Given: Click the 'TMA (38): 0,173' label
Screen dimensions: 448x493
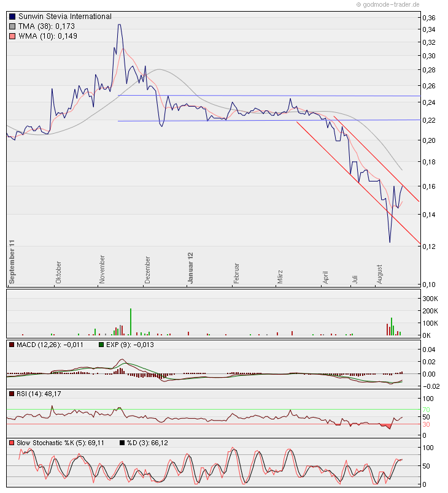Looking at the screenshot, I should point(46,26).
